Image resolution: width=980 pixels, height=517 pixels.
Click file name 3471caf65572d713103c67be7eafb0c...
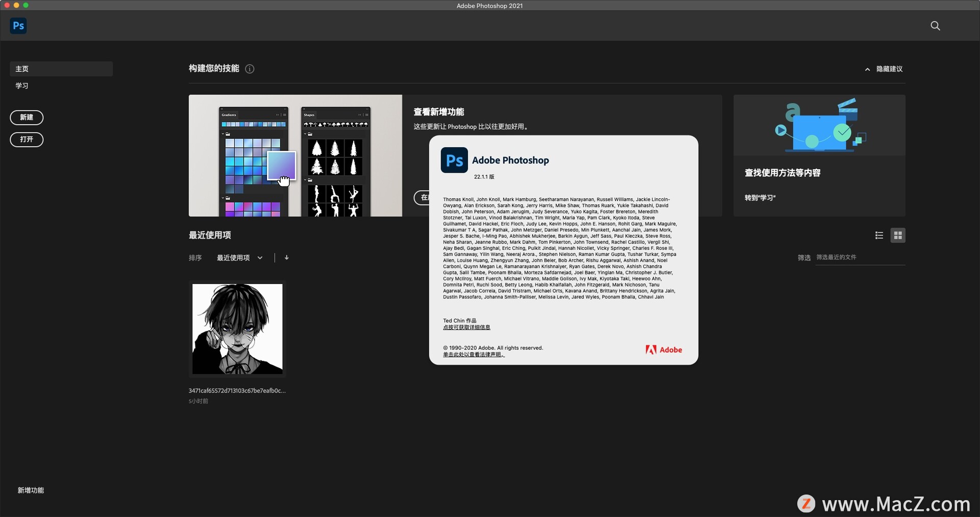237,391
